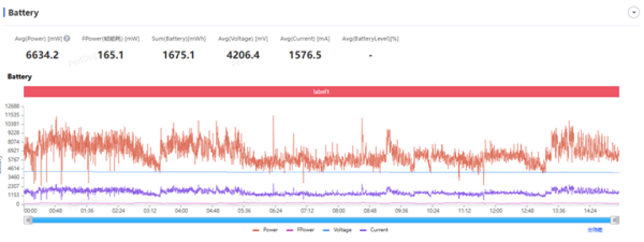Toggle the FPower series in the legend
This screenshot has width=644, height=242.
pyautogui.click(x=299, y=230)
